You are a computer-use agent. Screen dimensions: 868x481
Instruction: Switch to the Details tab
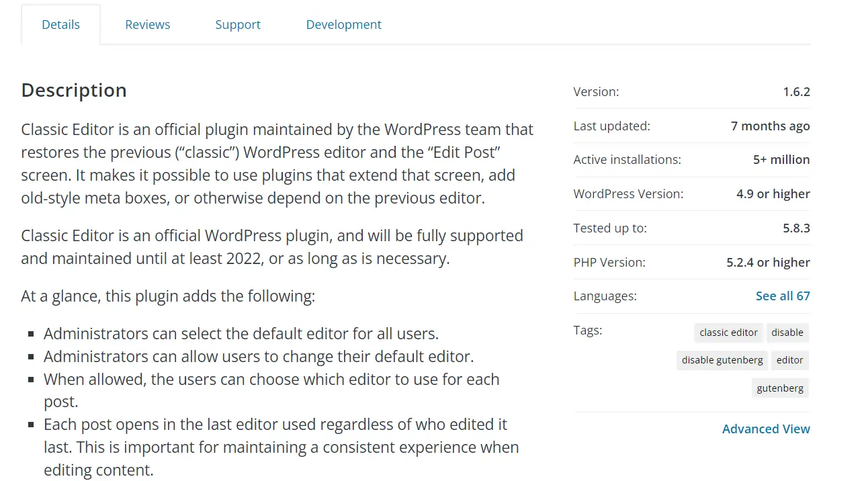pyautogui.click(x=60, y=25)
